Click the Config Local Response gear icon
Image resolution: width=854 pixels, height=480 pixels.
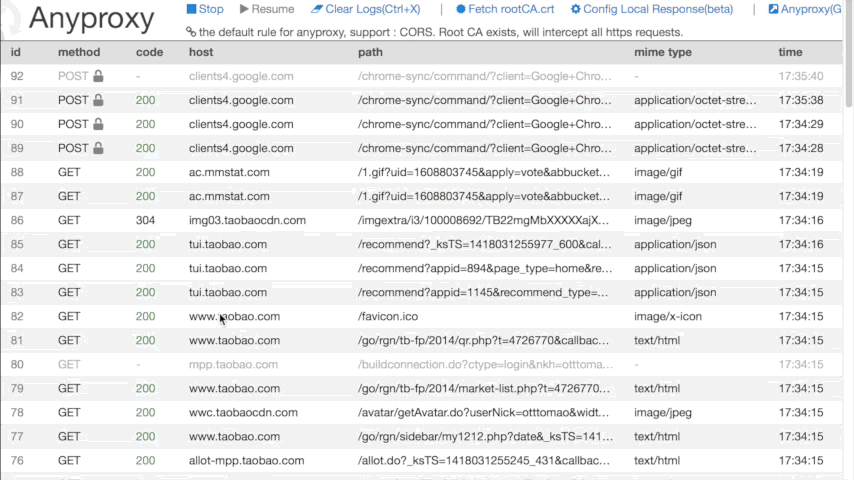click(x=576, y=9)
